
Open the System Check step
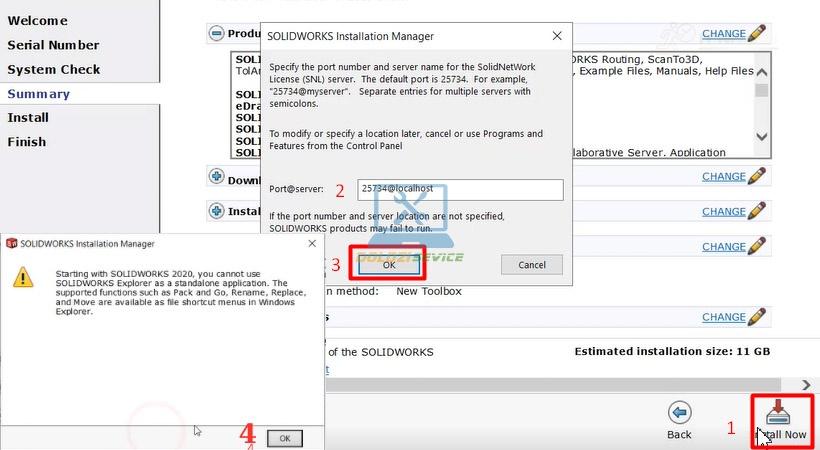tap(53, 69)
